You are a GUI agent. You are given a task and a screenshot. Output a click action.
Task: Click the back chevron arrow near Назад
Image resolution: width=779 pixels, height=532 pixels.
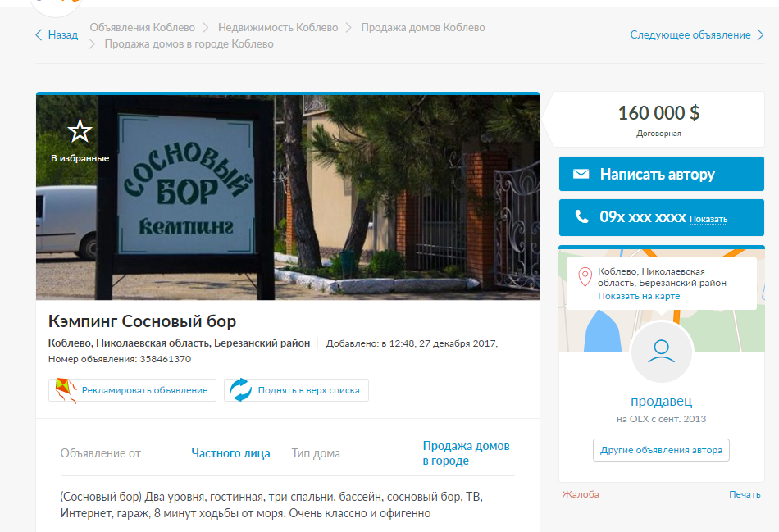tap(39, 35)
